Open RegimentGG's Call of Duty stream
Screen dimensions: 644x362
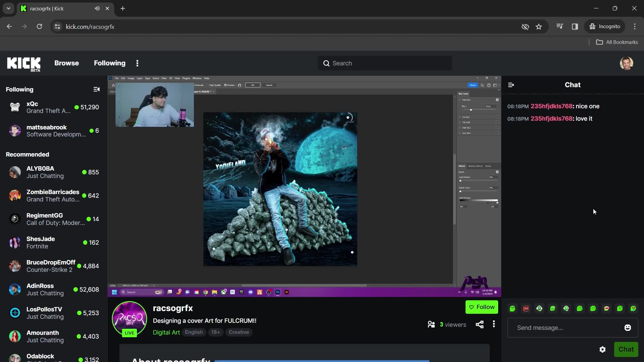(x=54, y=219)
